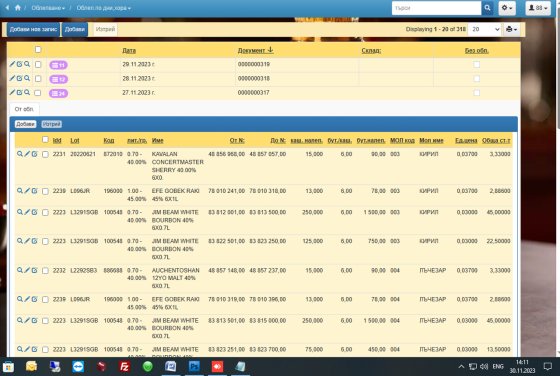Tick the checkbox on the KAVALAN CONCERTMASTER row
The width and height of the screenshot is (560, 376).
tap(45, 154)
